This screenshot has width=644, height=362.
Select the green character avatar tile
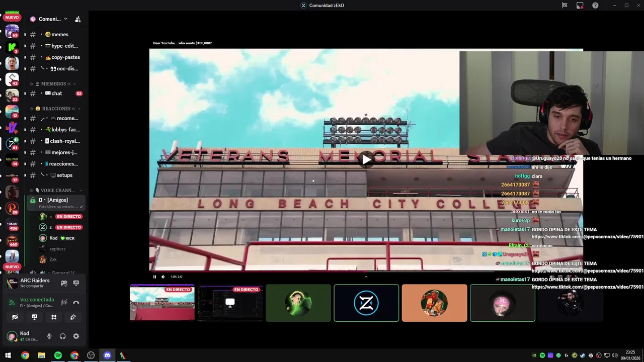pos(298,303)
